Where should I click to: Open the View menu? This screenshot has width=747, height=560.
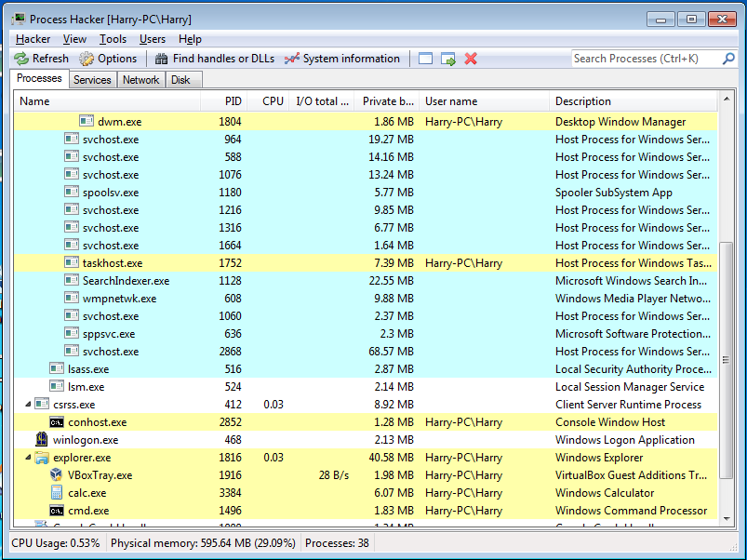tap(74, 39)
